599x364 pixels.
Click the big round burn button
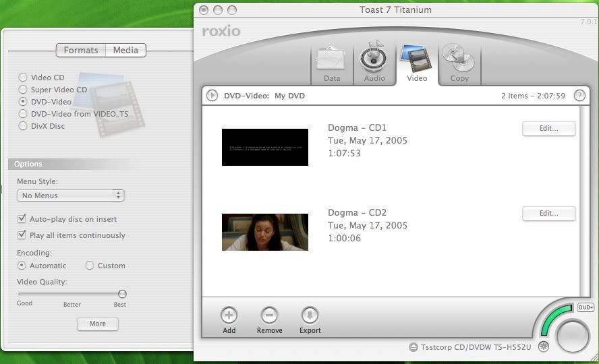(573, 336)
